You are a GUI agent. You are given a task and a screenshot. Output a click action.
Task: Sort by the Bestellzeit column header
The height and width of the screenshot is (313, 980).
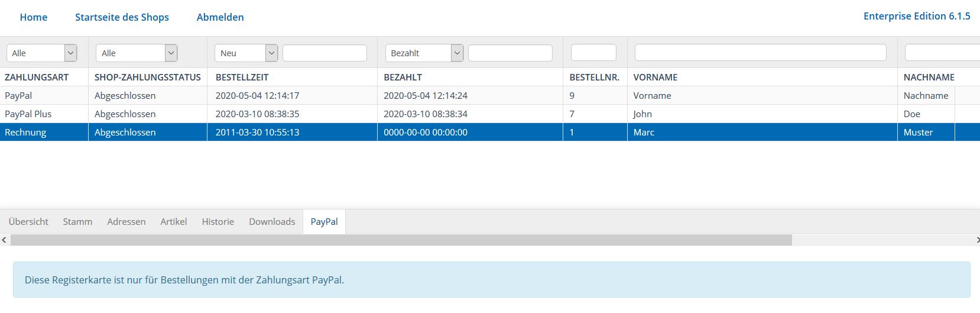(242, 77)
